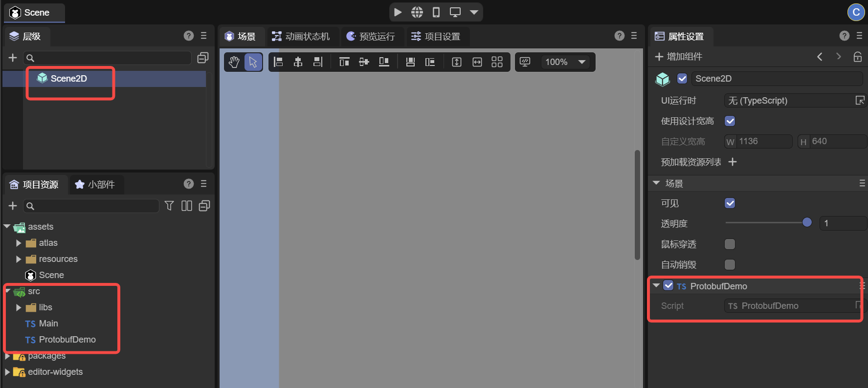Screen dimensions: 868x388
Task: Click the lock icon in properties panel
Action: tap(857, 57)
